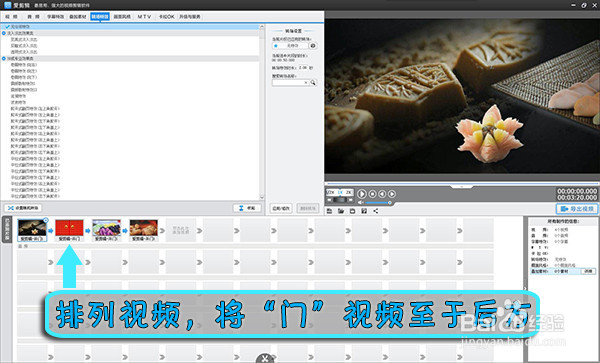
Task: Click the transition duration seconds field
Action: [303, 68]
